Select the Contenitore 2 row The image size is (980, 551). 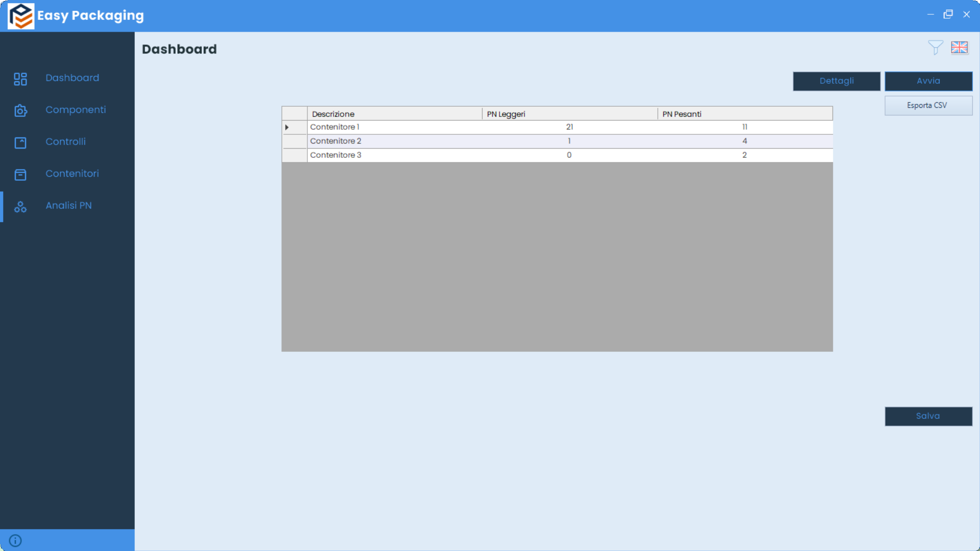[x=336, y=141]
